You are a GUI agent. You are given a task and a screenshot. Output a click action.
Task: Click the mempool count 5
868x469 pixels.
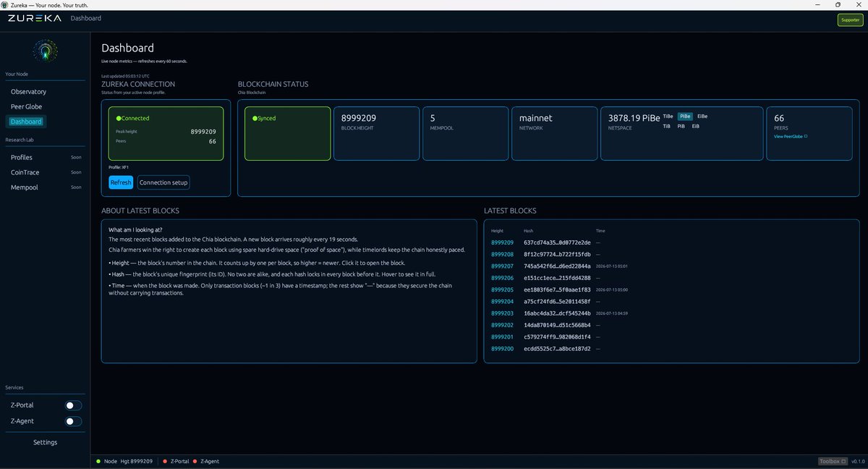click(x=432, y=118)
